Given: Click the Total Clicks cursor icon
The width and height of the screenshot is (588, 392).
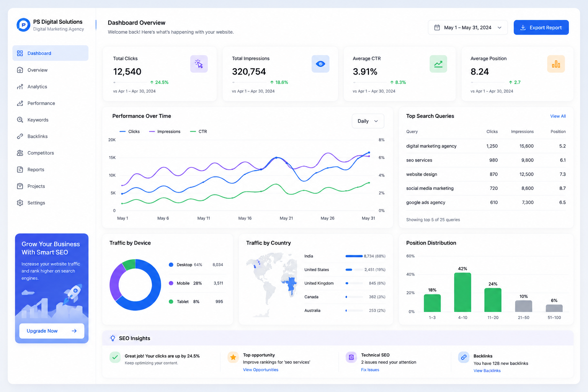Looking at the screenshot, I should pos(199,64).
